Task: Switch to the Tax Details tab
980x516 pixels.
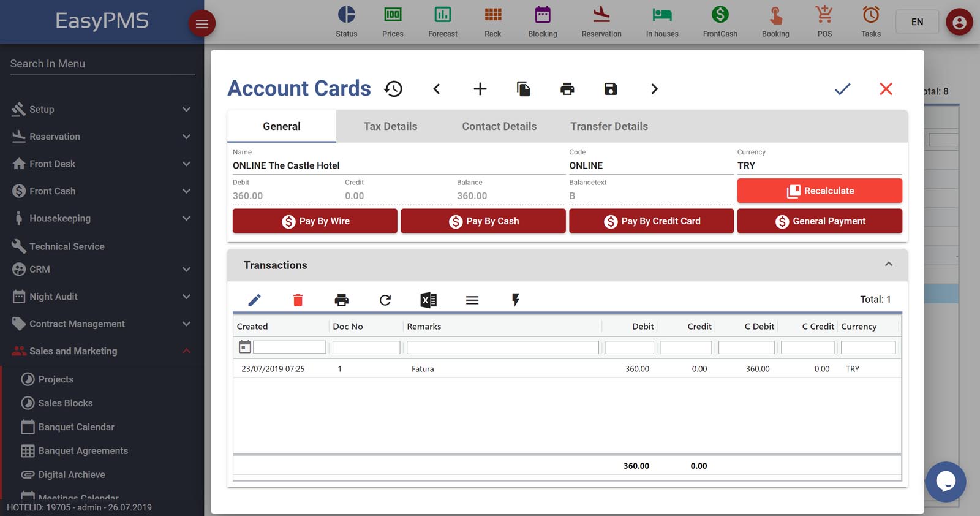Action: tap(390, 126)
